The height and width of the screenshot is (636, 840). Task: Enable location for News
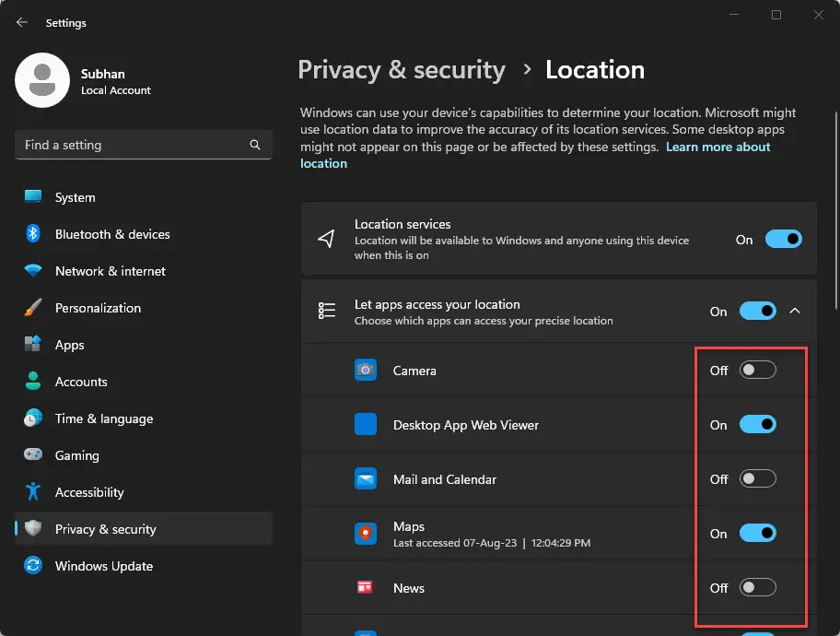click(x=757, y=588)
